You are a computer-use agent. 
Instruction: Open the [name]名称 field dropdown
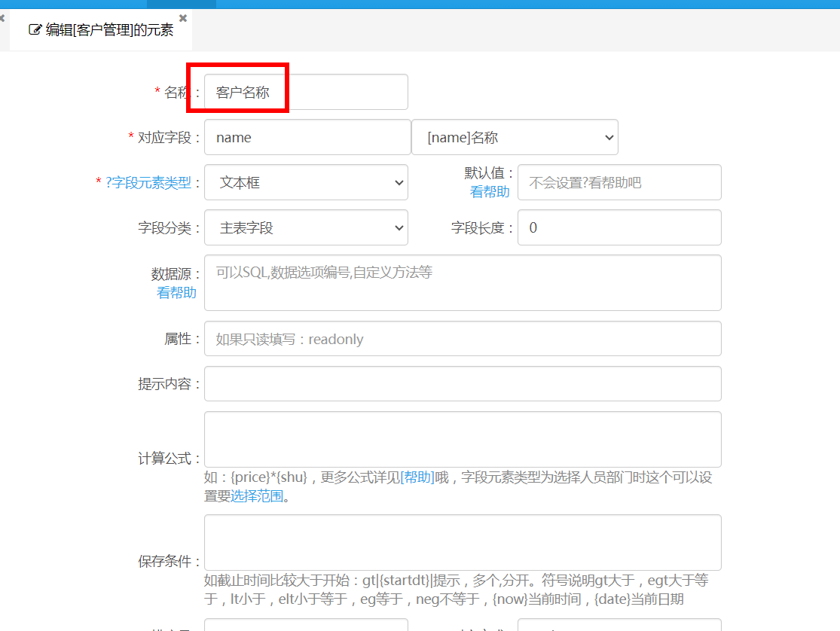coord(515,137)
